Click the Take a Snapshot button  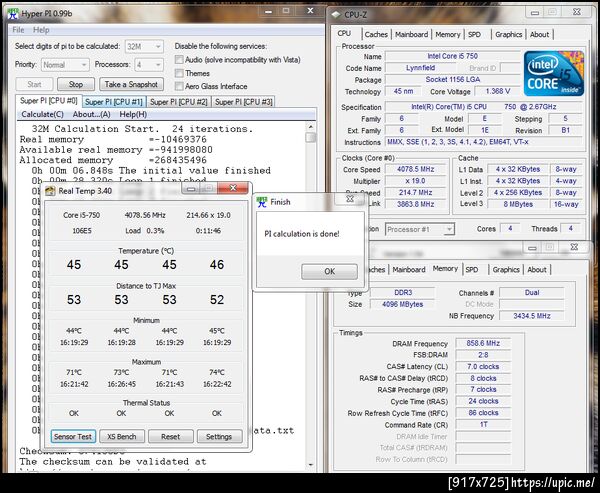pos(131,84)
